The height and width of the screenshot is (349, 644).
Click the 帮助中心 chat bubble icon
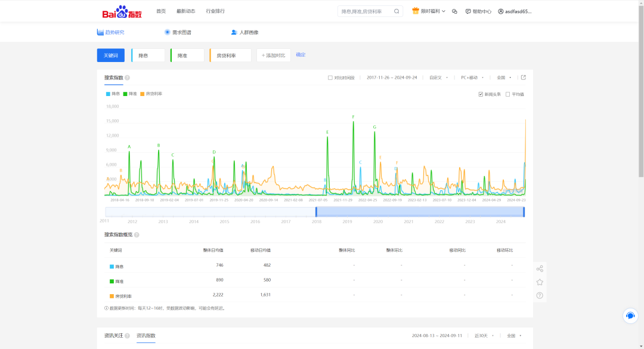468,11
